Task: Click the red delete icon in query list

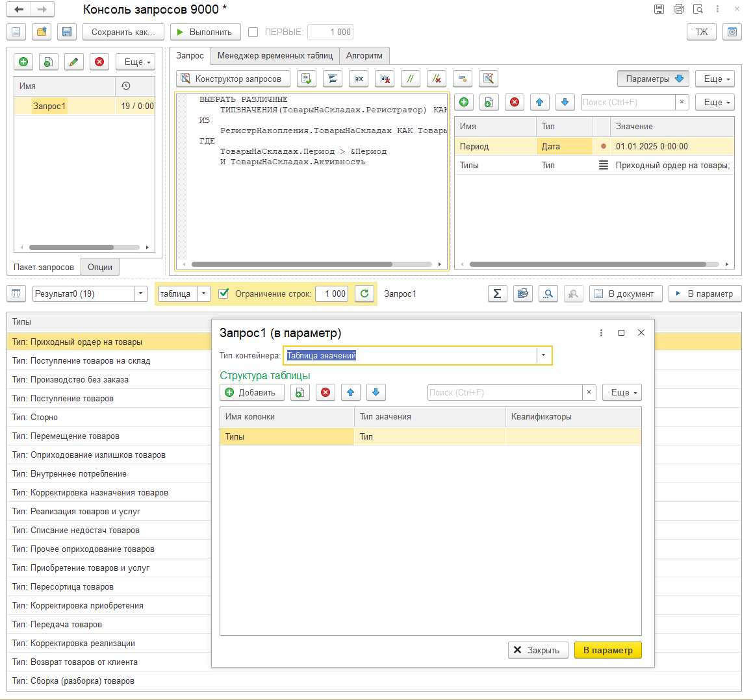Action: [x=99, y=62]
